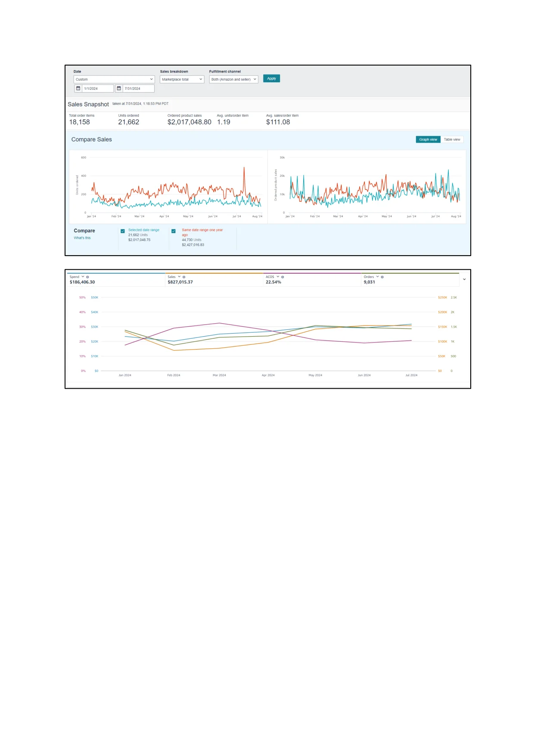Open the Fulfillment channel dropdown
This screenshot has width=534, height=756.
point(234,79)
